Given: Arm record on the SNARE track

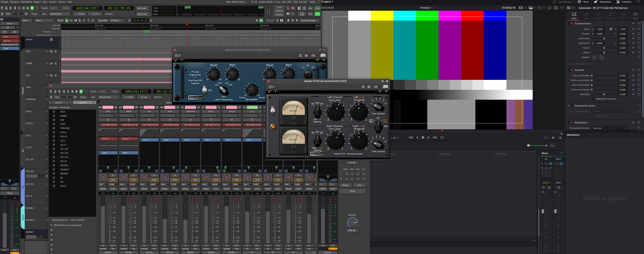Looking at the screenshot, I should click(47, 64).
